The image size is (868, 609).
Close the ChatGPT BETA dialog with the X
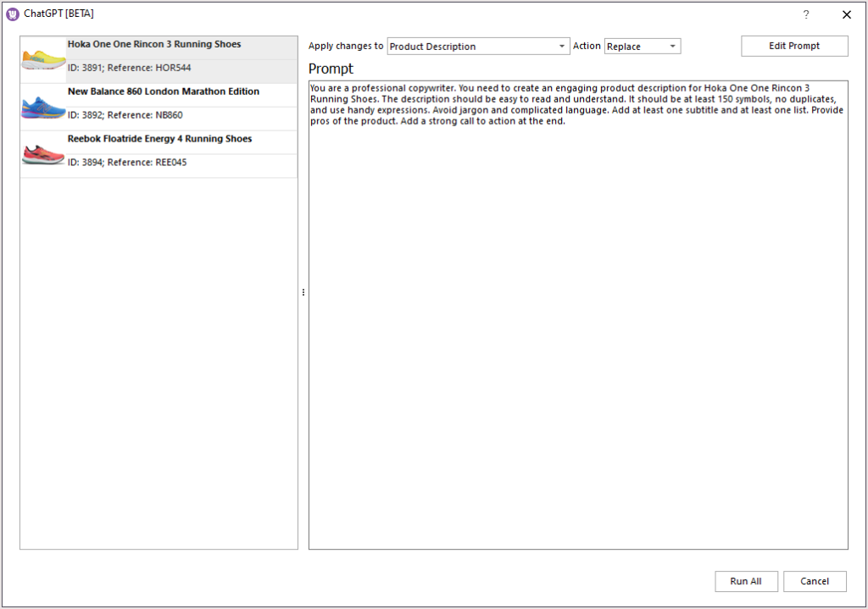[x=845, y=14]
